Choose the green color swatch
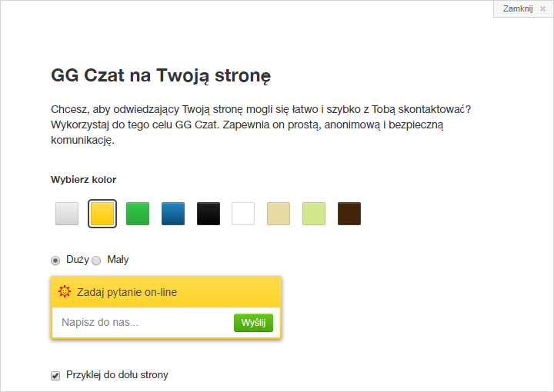The height and width of the screenshot is (392, 554). pos(138,214)
